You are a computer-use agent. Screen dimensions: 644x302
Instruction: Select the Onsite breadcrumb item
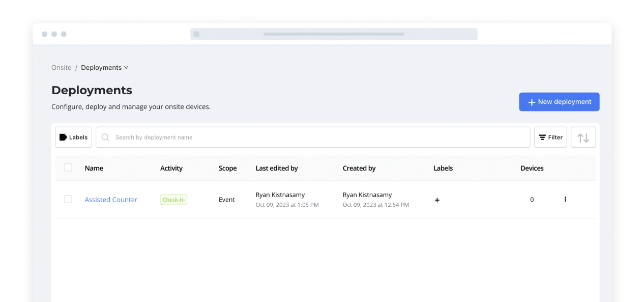tap(61, 67)
